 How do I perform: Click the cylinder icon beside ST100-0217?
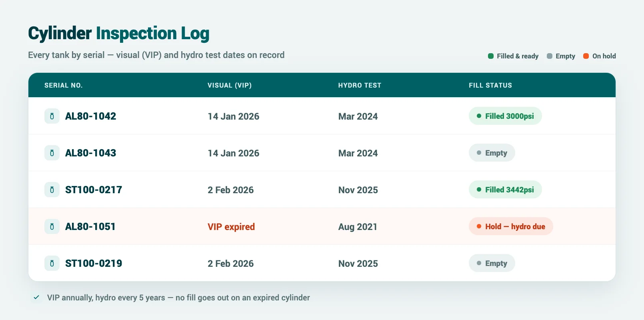(52, 190)
